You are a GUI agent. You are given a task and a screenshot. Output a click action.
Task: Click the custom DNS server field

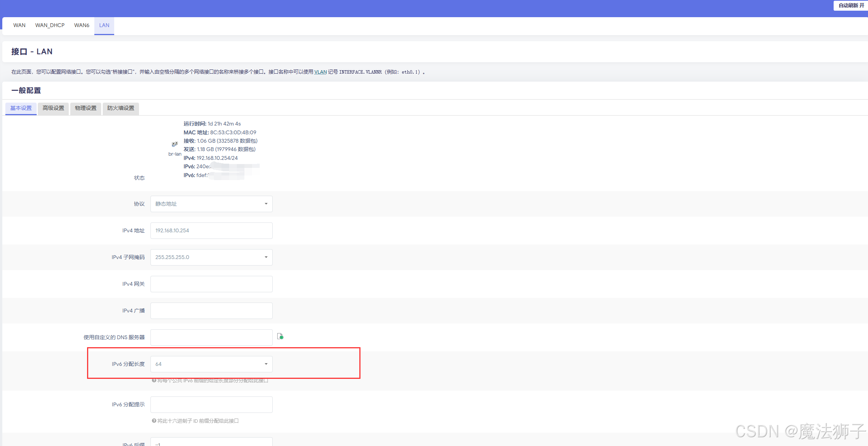(211, 337)
